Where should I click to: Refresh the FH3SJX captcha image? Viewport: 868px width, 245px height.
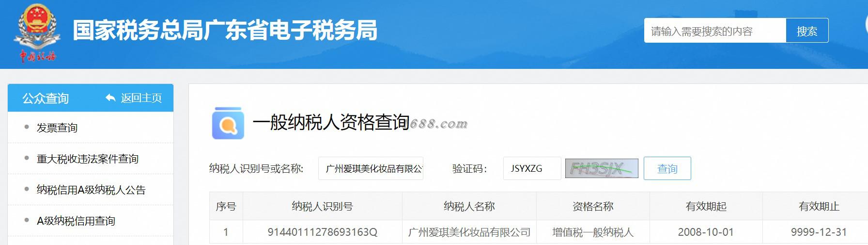click(602, 168)
